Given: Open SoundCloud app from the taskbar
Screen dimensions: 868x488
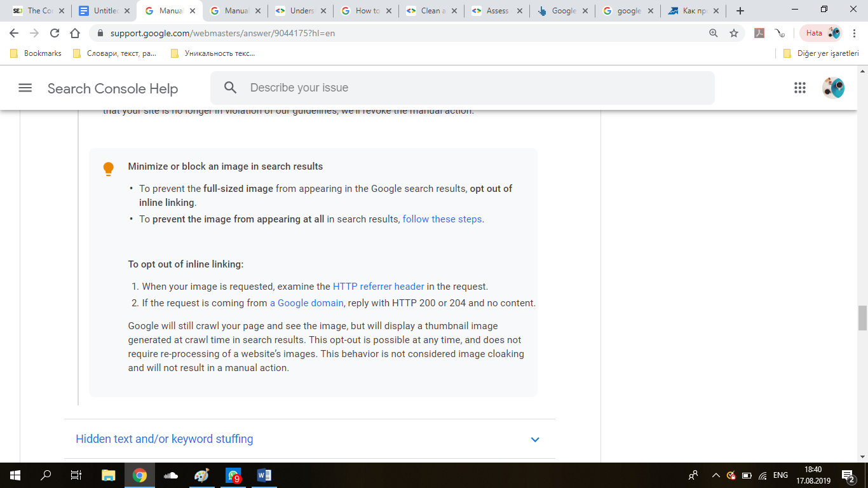Looking at the screenshot, I should click(170, 475).
